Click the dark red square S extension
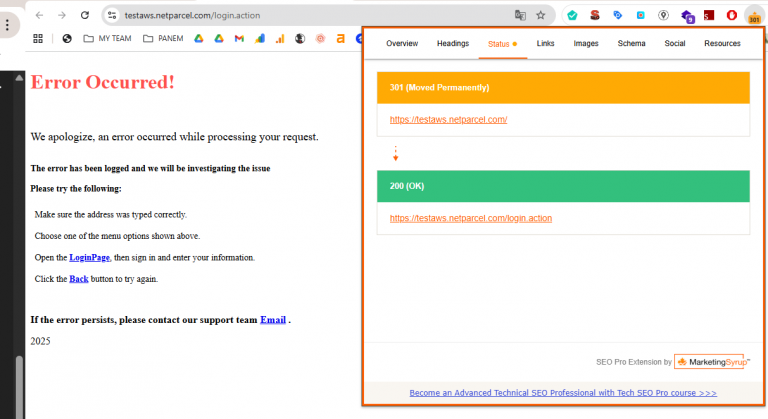Image resolution: width=768 pixels, height=419 pixels. [x=709, y=15]
